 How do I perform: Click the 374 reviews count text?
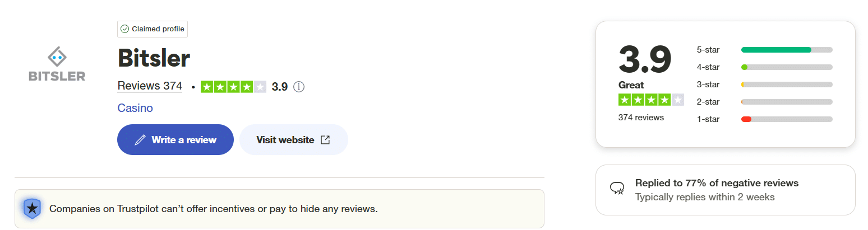(x=641, y=118)
